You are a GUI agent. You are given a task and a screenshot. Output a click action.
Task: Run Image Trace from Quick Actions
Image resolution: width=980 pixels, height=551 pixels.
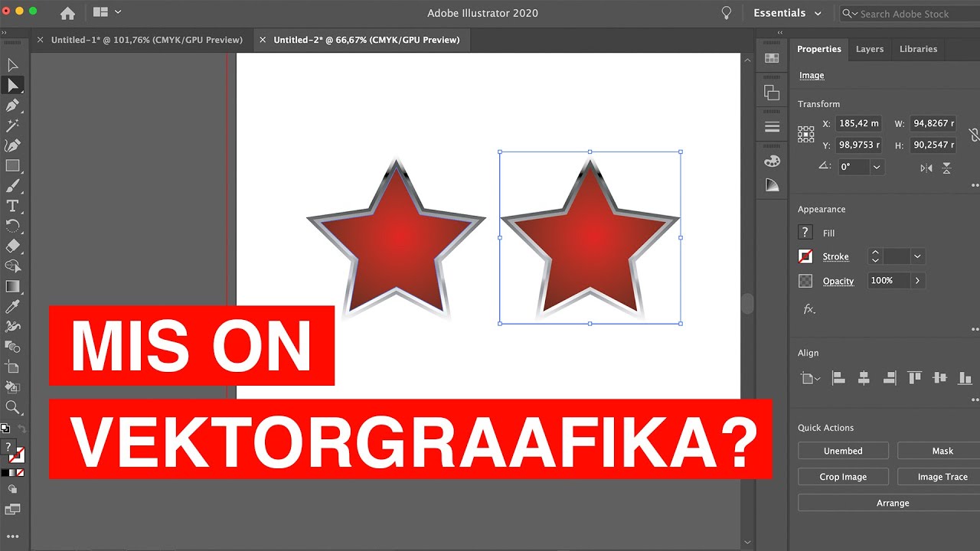tap(942, 476)
